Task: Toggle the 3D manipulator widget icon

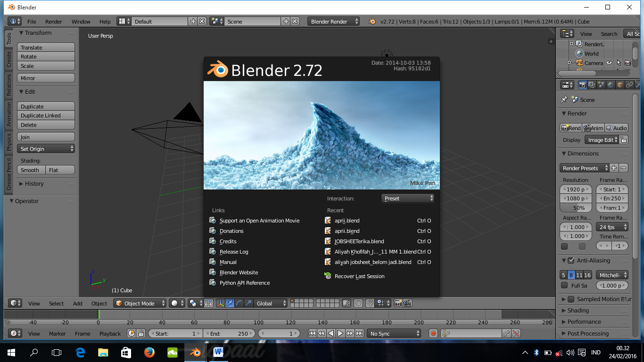Action: coord(221,304)
